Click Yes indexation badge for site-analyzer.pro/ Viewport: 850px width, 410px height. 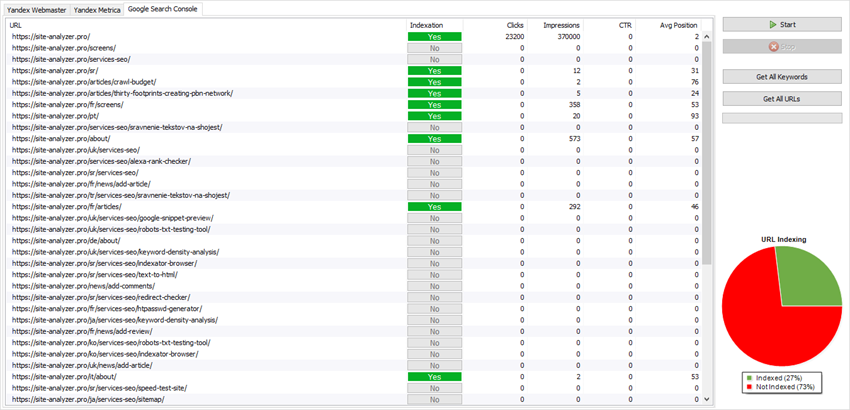435,37
